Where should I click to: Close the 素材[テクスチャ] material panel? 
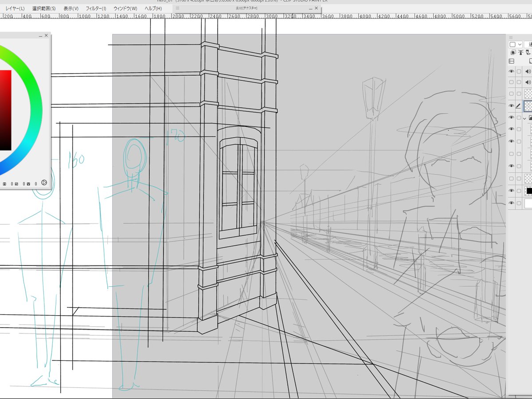pyautogui.click(x=316, y=8)
